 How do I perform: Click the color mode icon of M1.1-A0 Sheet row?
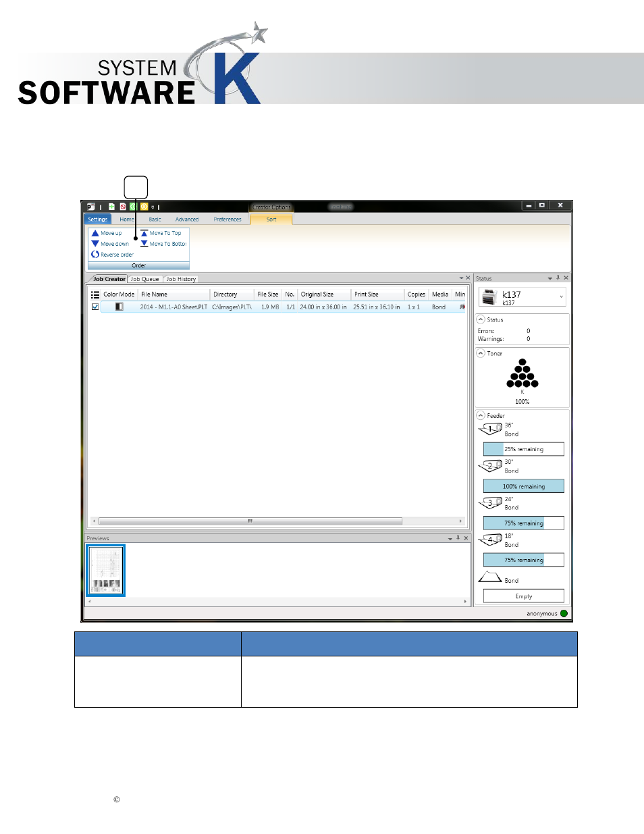click(x=119, y=307)
